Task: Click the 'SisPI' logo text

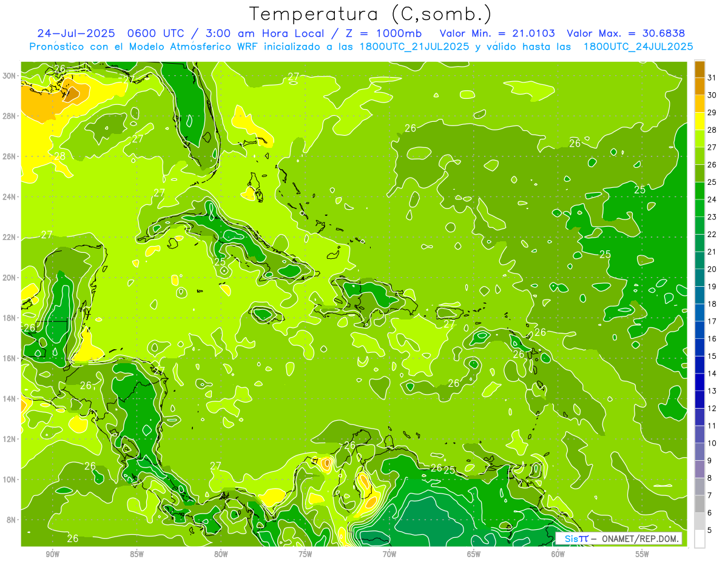Action: [x=576, y=538]
